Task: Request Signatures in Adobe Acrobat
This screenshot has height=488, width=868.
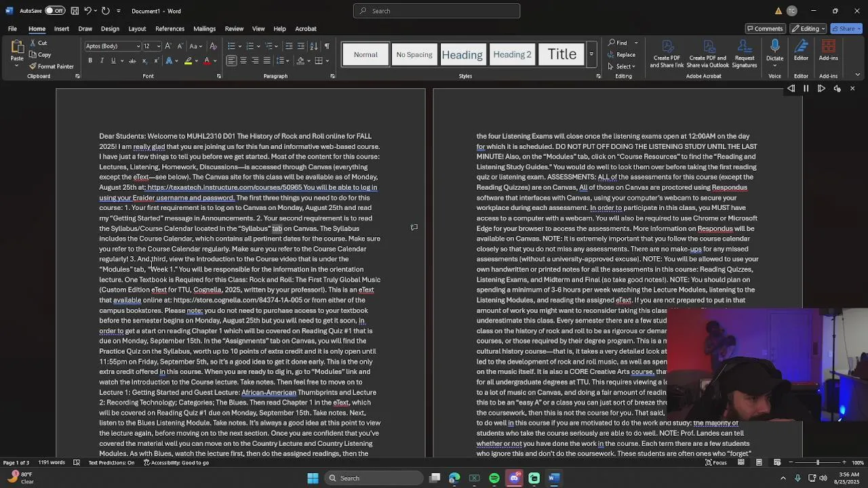Action: coord(744,54)
